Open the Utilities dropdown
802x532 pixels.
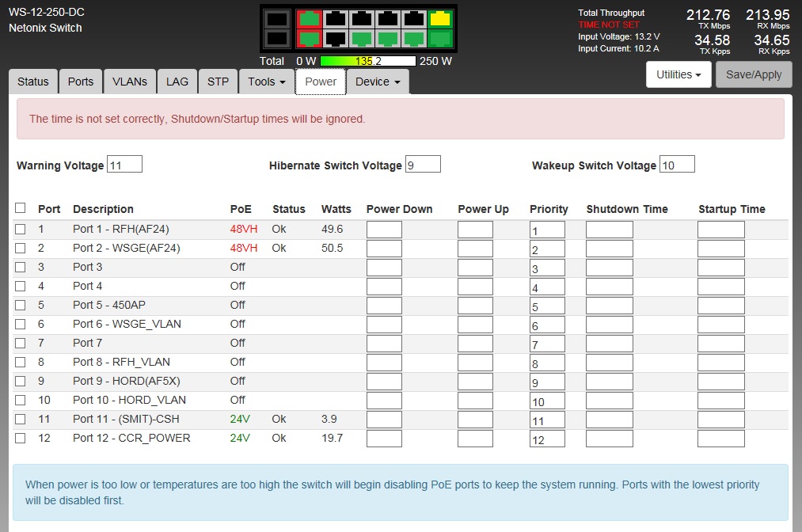pyautogui.click(x=678, y=74)
